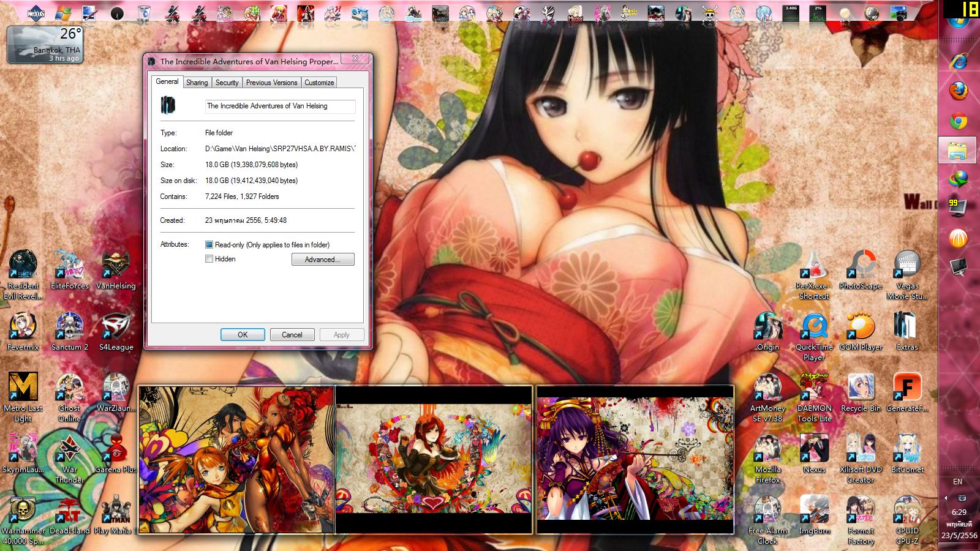Launch EliteForces desktop shortcut
The image size is (980, 551).
coord(69,270)
